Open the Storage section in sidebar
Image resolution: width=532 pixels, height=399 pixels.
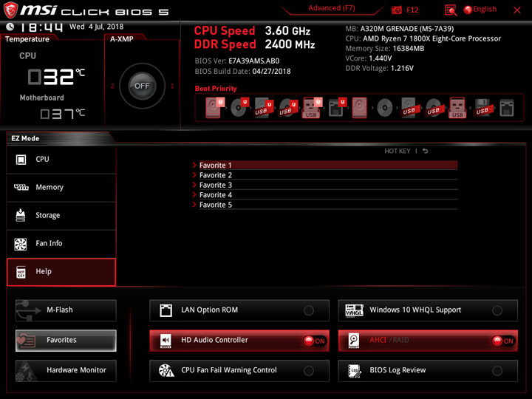61,216
